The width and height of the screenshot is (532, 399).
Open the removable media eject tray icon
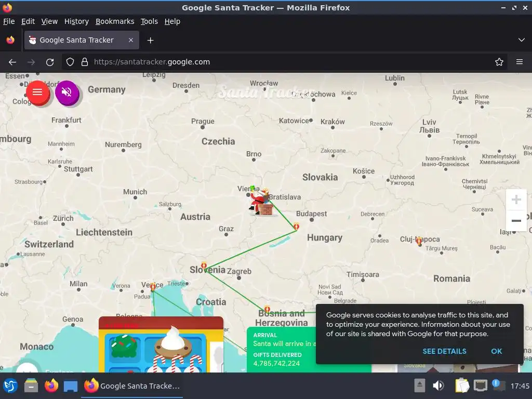[x=419, y=386]
